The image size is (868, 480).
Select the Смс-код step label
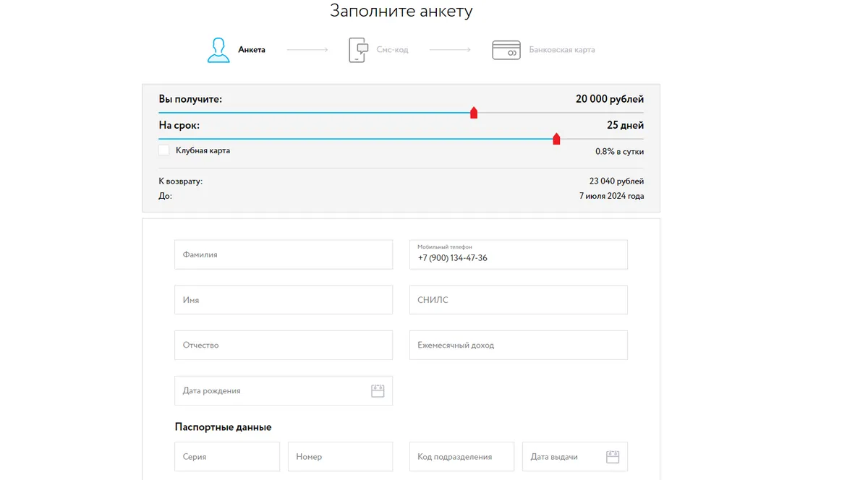392,50
